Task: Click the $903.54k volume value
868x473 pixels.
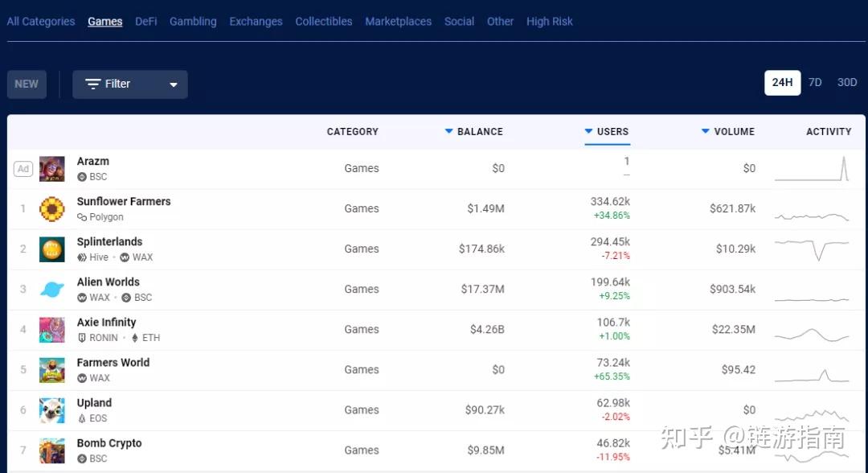Action: [x=732, y=289]
